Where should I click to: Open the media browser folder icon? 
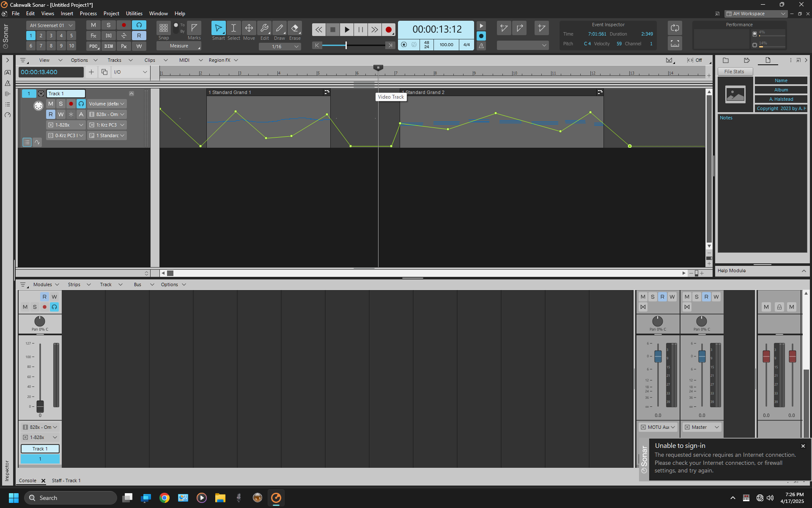726,60
